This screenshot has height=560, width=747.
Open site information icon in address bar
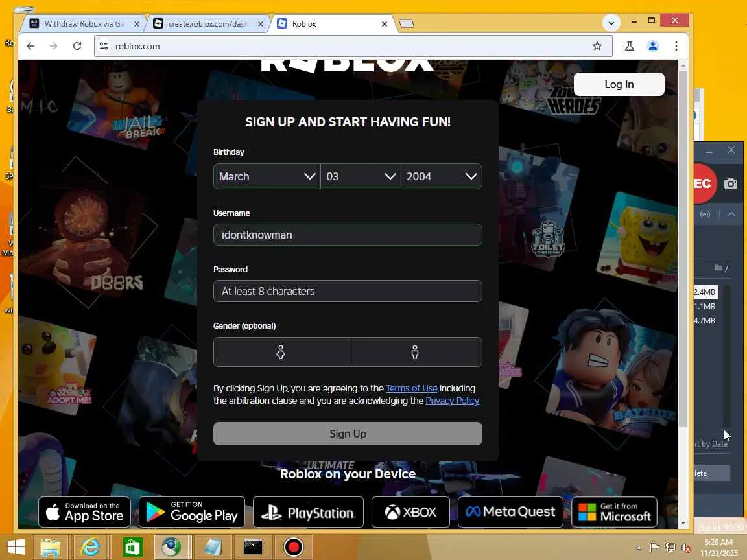point(103,46)
